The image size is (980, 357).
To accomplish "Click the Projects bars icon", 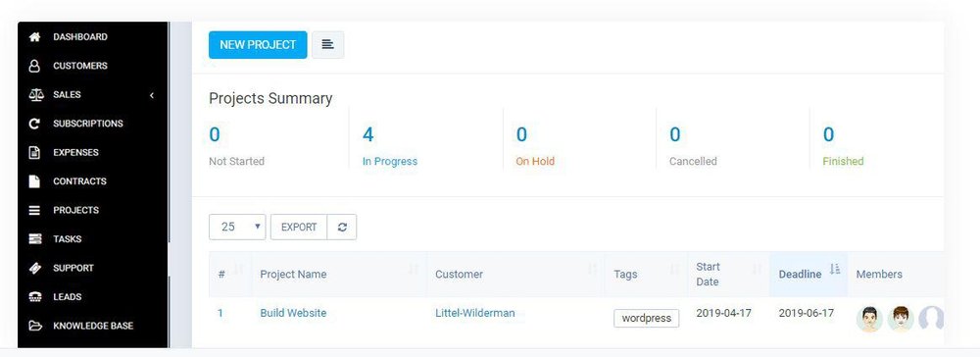I will click(x=35, y=210).
